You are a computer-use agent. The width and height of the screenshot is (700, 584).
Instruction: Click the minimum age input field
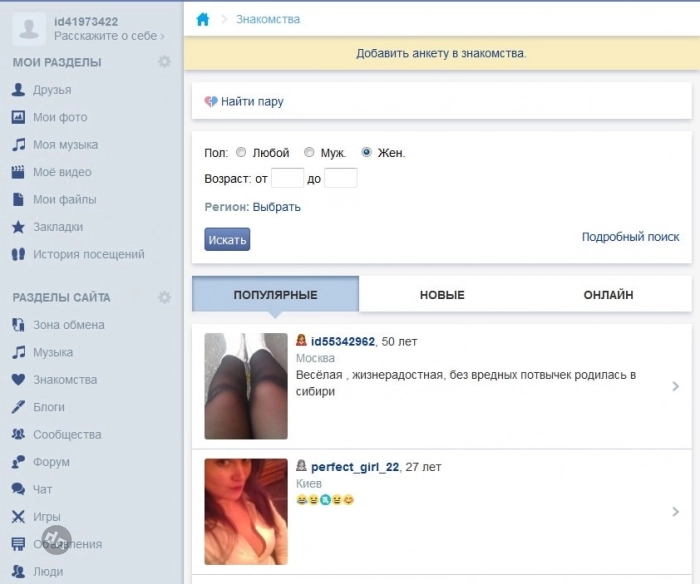click(287, 179)
